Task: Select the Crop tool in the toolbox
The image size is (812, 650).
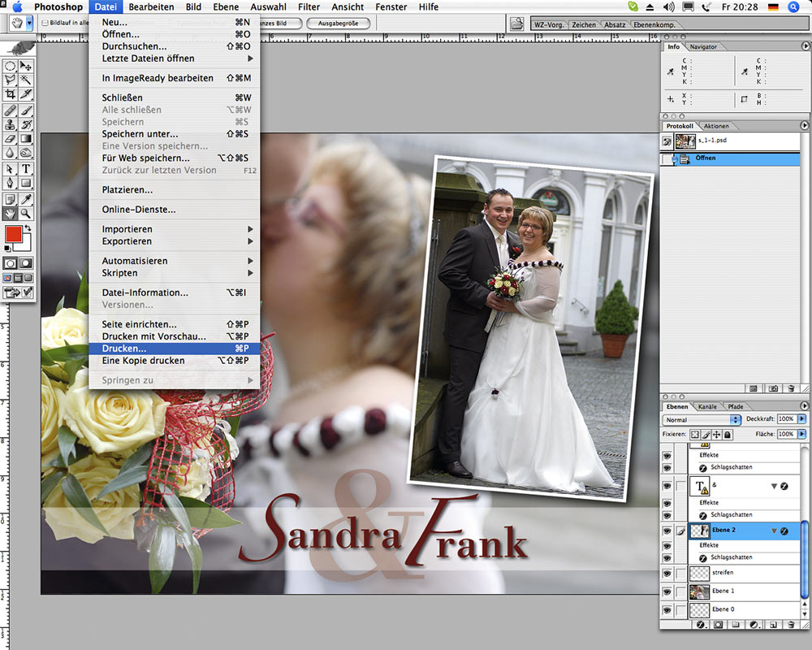Action: coord(10,94)
